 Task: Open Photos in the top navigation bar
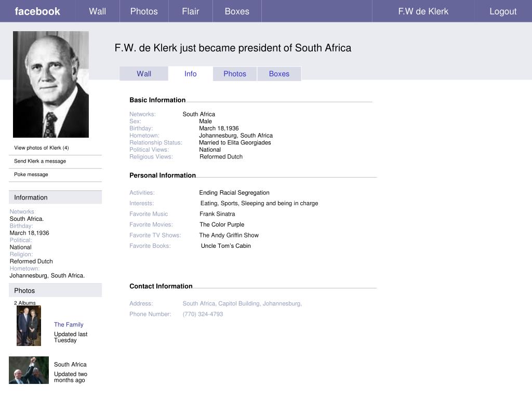click(x=144, y=11)
